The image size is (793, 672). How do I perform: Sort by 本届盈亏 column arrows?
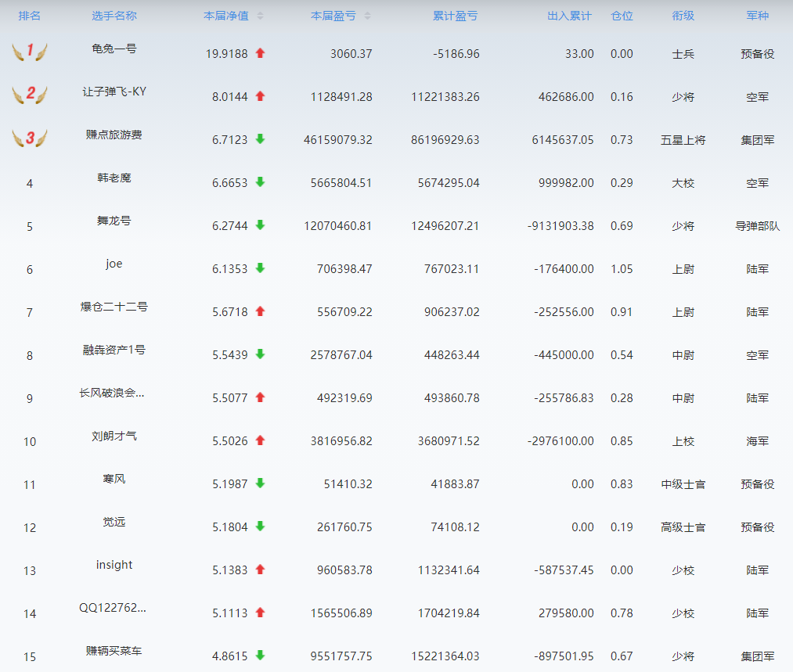click(x=367, y=16)
